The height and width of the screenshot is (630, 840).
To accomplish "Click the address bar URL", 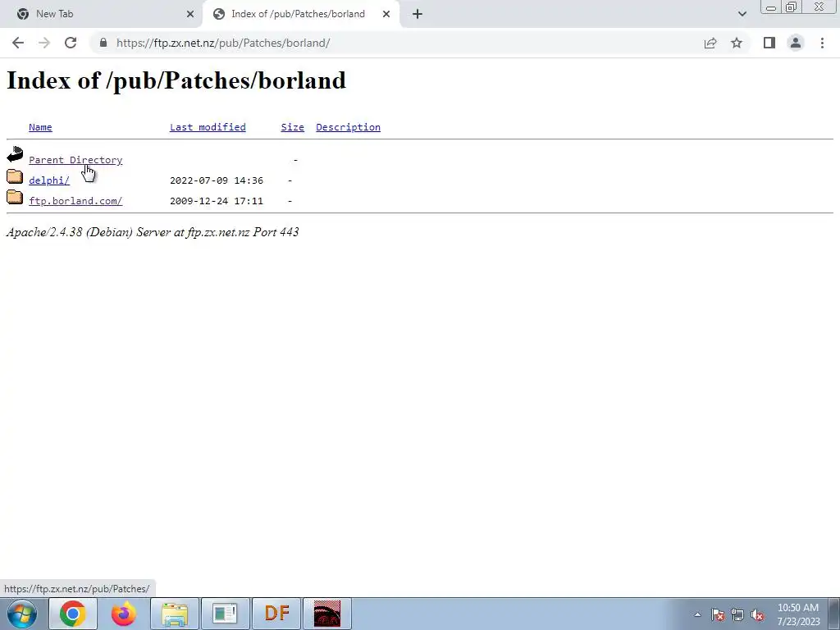I will 223,43.
